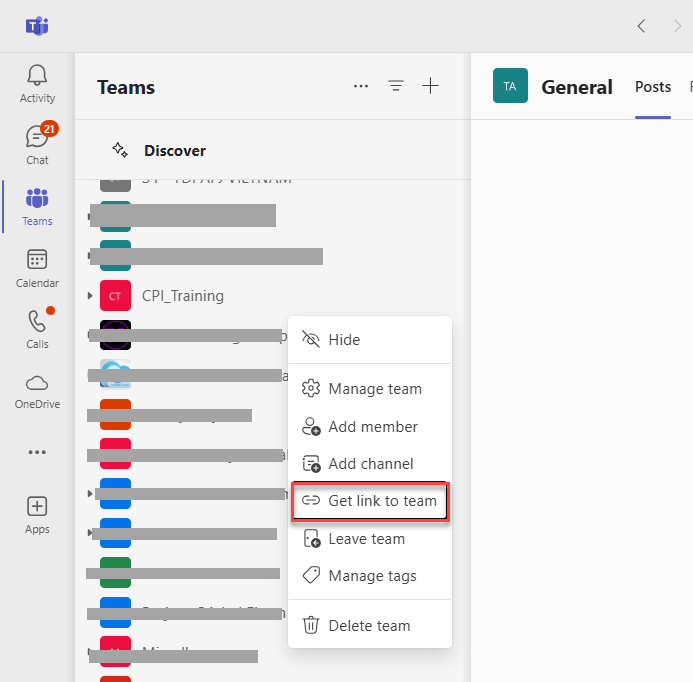
Task: Open the Activity bell icon
Action: pyautogui.click(x=37, y=83)
